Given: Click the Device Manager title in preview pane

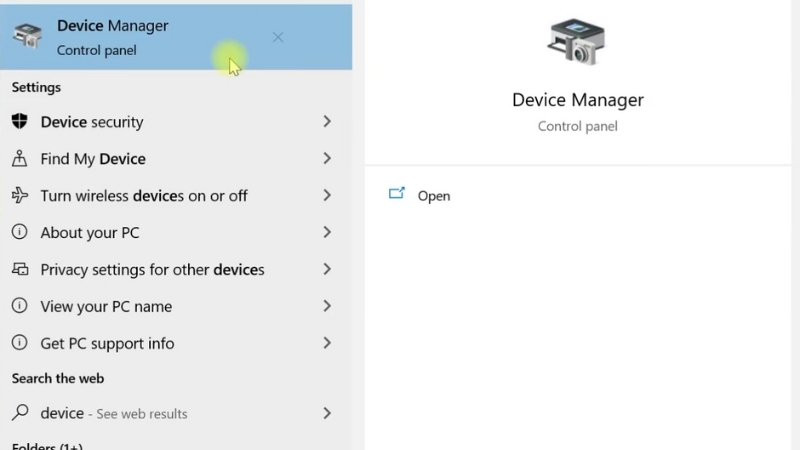Looking at the screenshot, I should 578,100.
